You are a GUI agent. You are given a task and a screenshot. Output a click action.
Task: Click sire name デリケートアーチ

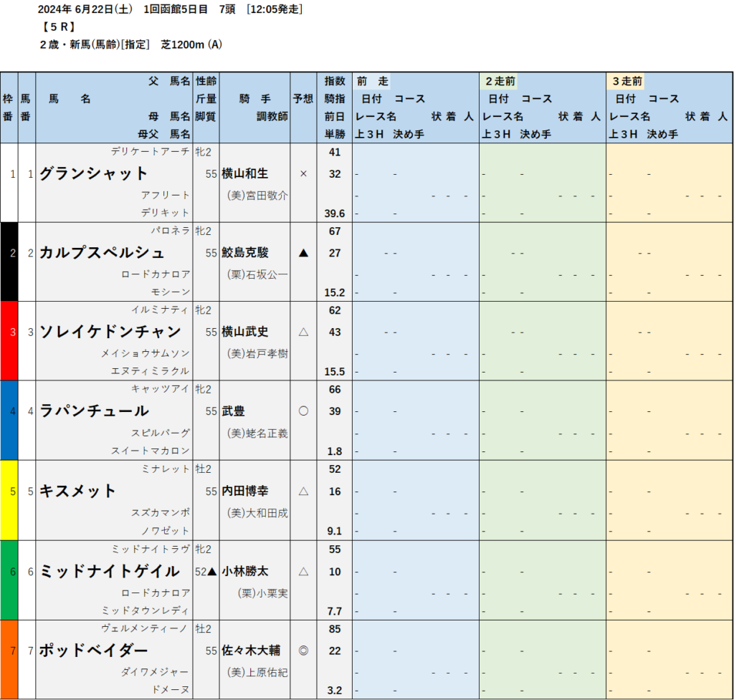pyautogui.click(x=151, y=152)
